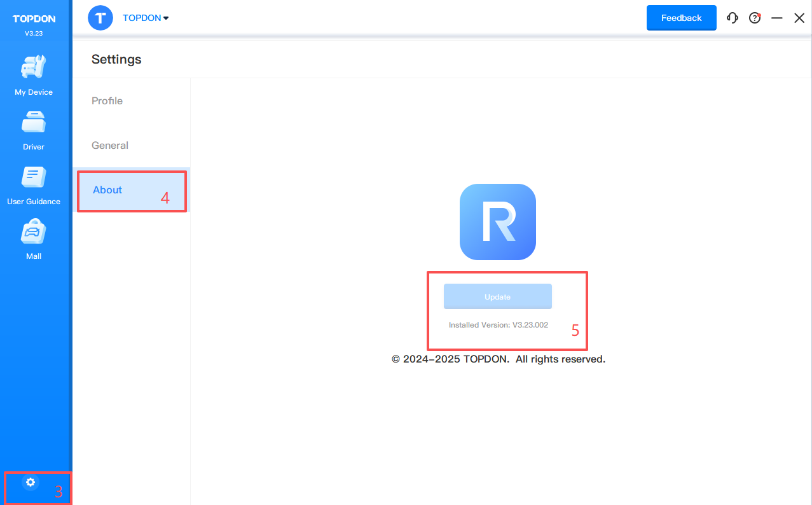Click the Installed Version V3.23.002 text
This screenshot has height=505, width=812.
coord(498,324)
